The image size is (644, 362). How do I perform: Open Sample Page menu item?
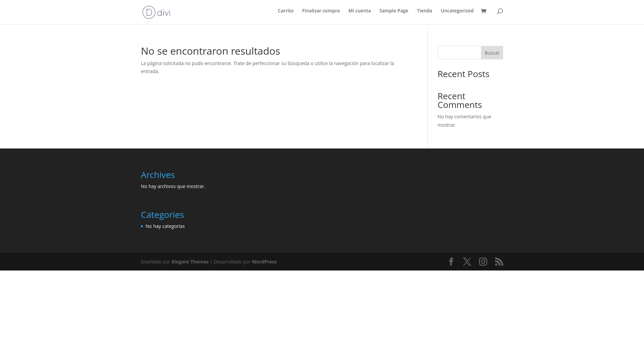click(394, 11)
